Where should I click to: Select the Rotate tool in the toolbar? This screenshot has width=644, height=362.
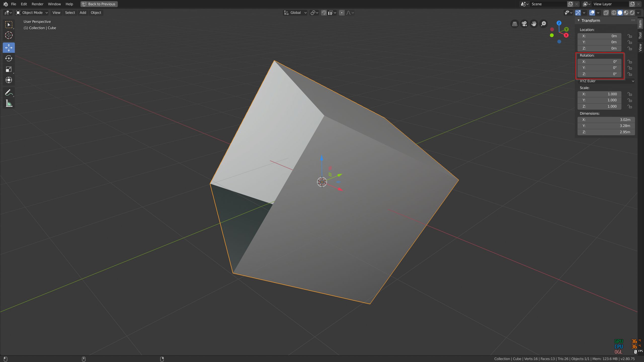9,59
